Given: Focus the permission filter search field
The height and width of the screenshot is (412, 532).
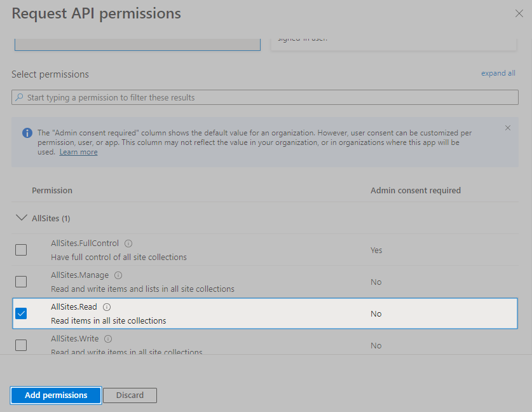Looking at the screenshot, I should 267,97.
